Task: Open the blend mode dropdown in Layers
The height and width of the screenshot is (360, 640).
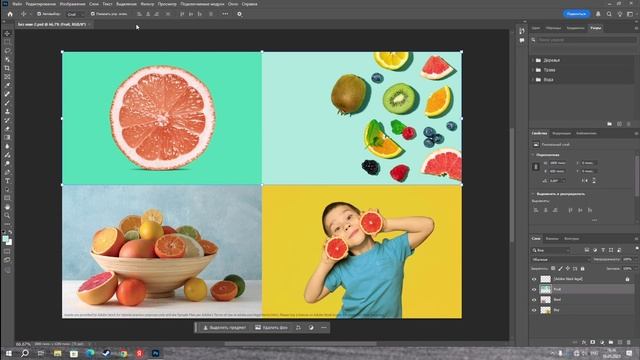Action: click(x=561, y=260)
